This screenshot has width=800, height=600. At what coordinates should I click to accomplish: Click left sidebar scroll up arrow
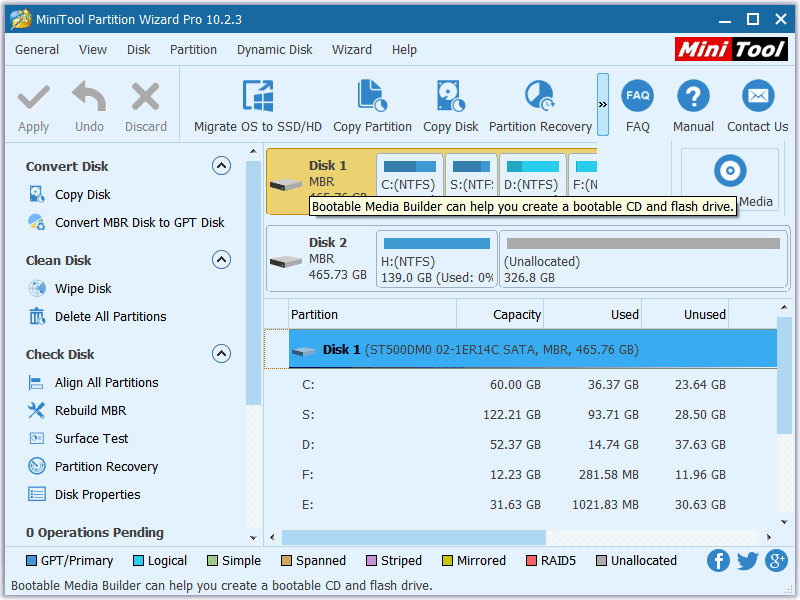pos(253,152)
